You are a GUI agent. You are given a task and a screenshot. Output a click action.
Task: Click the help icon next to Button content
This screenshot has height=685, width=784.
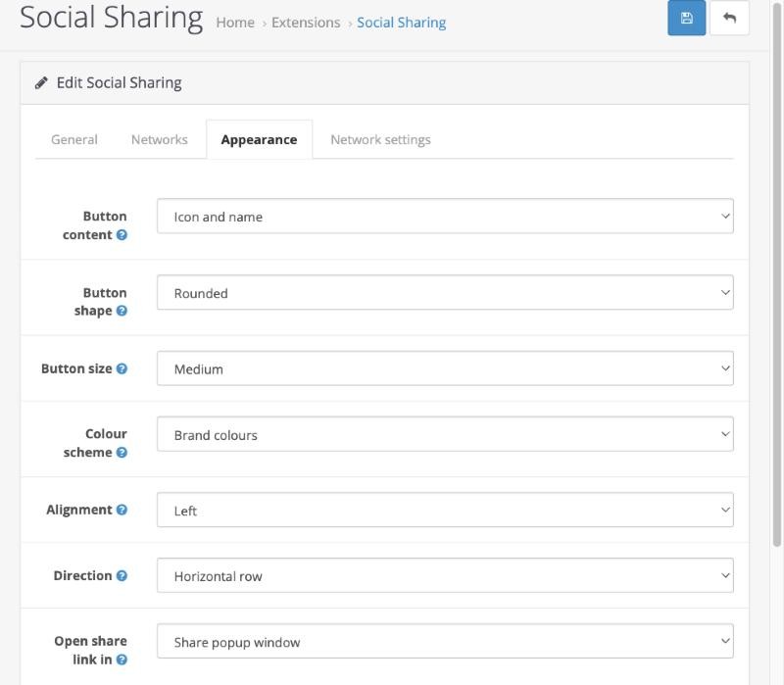[x=122, y=234]
